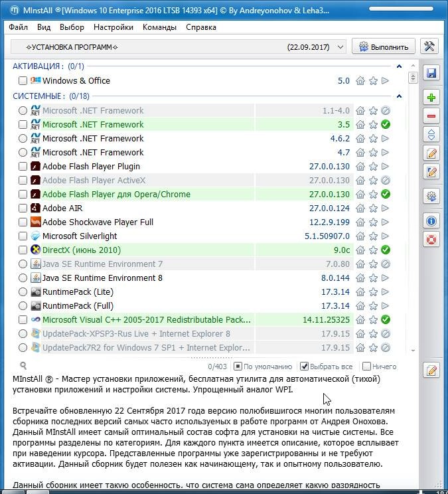The image size is (448, 494).
Task: Open the Настройки menu
Action: coord(113,27)
